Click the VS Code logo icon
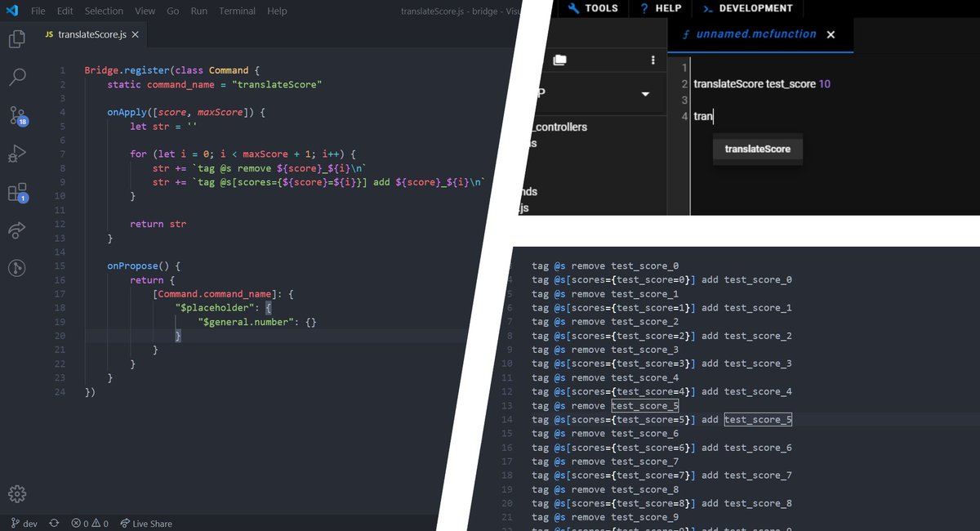 (12, 11)
